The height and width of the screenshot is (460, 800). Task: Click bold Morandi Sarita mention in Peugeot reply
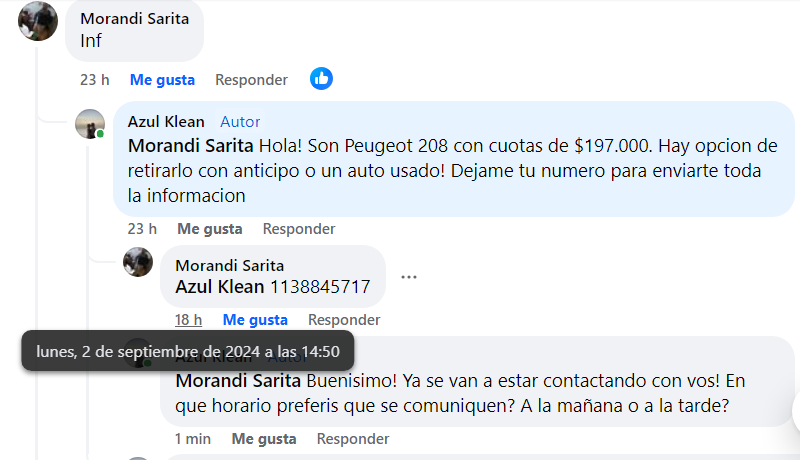[190, 146]
